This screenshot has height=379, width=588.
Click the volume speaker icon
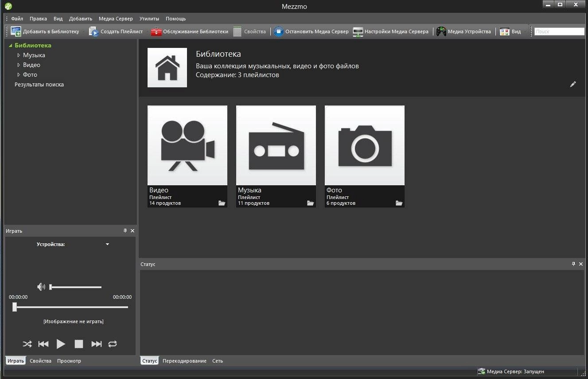click(x=41, y=287)
